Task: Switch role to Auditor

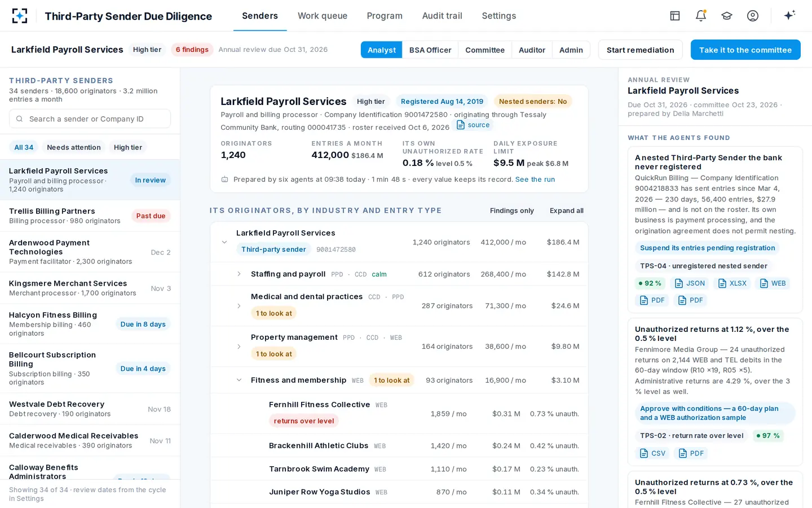Action: (x=532, y=50)
